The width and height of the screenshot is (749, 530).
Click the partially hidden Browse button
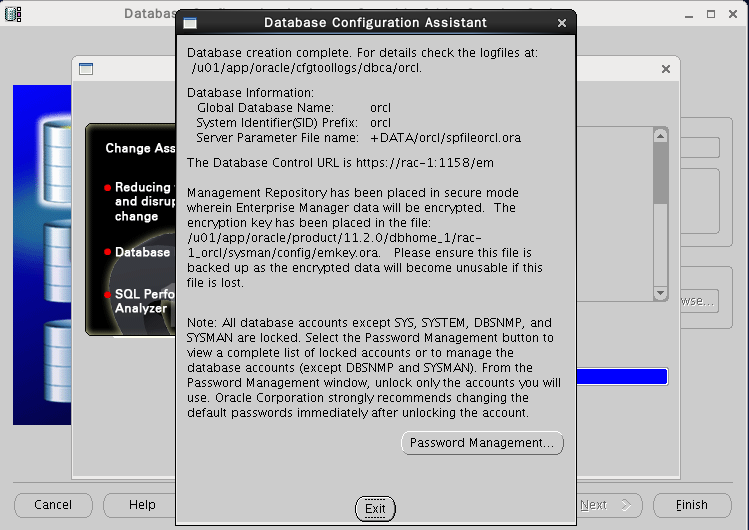pos(698,300)
